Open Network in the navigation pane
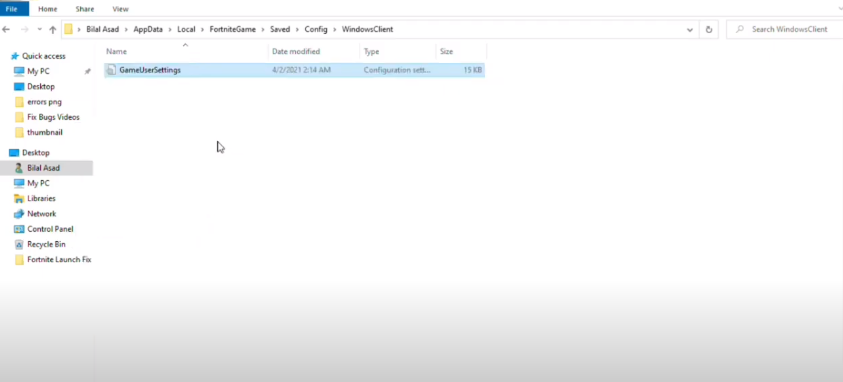Screen dimensions: 843x382 (x=41, y=214)
